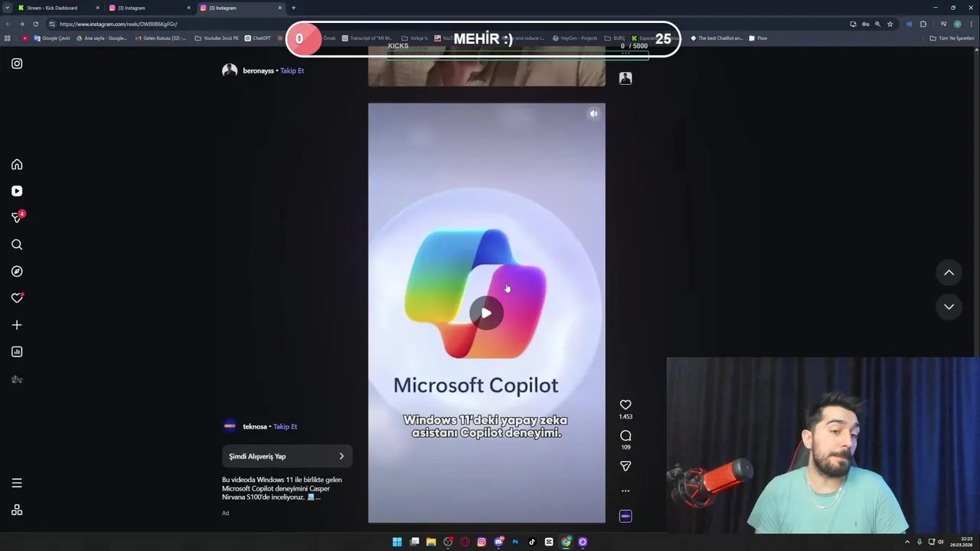Toggle the reel sound with speaker icon

pyautogui.click(x=593, y=114)
